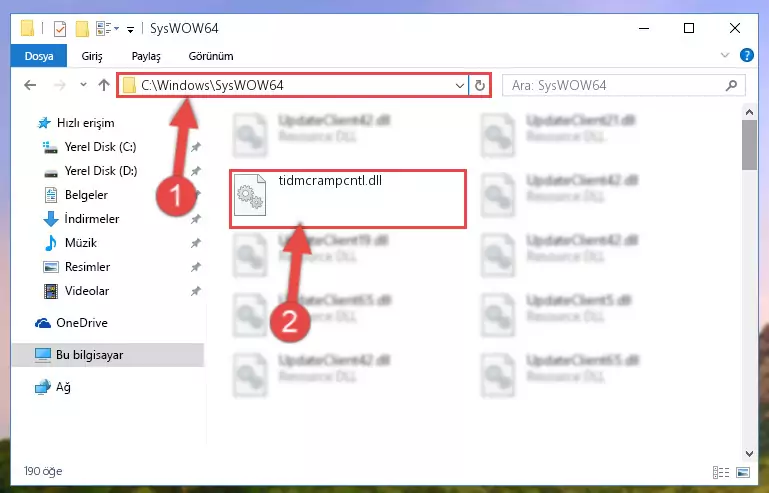Open the Paylaş ribbon tab
Screen dimensions: 769x493
146,56
